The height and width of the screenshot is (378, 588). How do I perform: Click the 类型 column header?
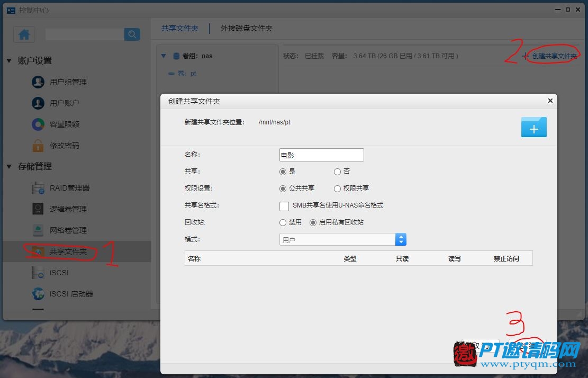[350, 258]
